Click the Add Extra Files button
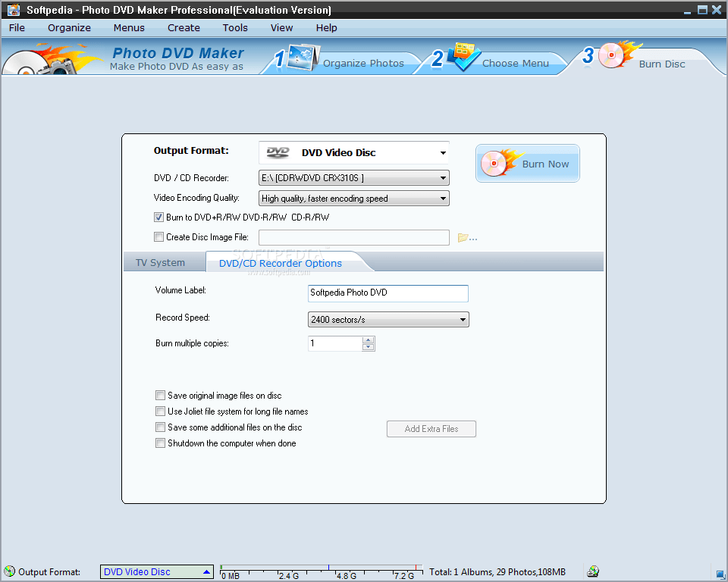This screenshot has width=728, height=582. pyautogui.click(x=431, y=429)
